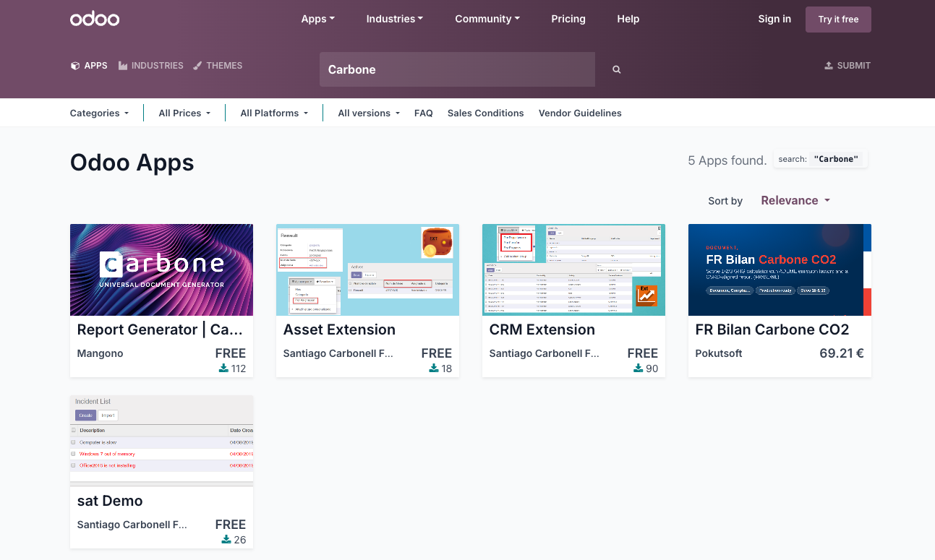Screen dimensions: 935x560
Task: Open the FR Bilan Carbone CO2 banner
Action: 780,270
